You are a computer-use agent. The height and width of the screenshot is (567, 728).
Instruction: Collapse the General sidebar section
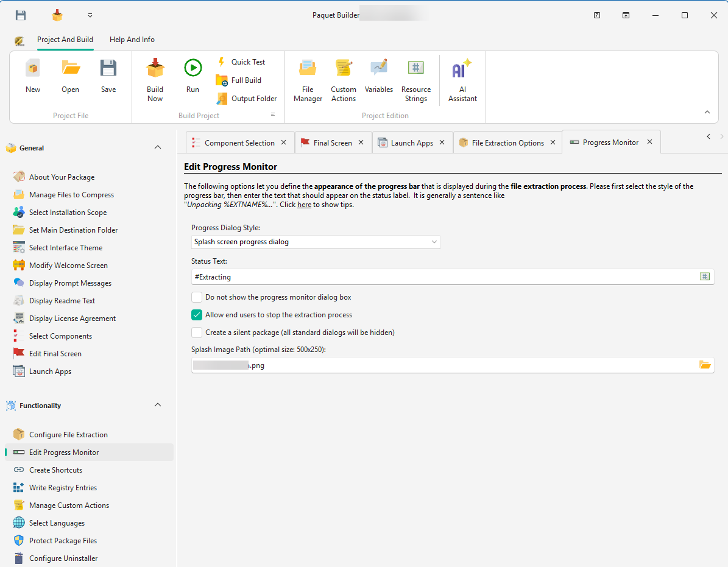(157, 147)
